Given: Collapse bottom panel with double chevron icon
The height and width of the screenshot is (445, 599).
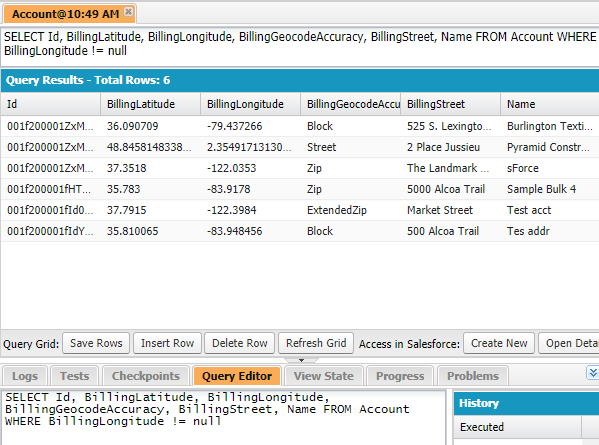Looking at the screenshot, I should point(593,373).
